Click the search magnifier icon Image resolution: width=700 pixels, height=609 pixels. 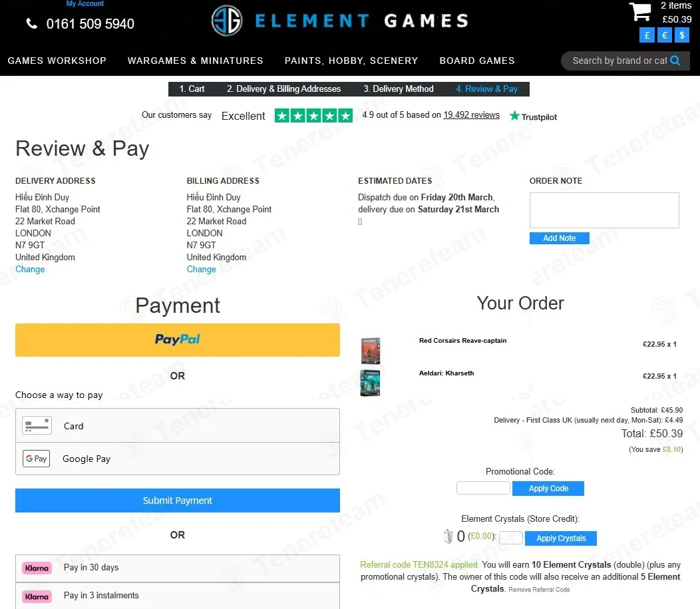point(675,61)
